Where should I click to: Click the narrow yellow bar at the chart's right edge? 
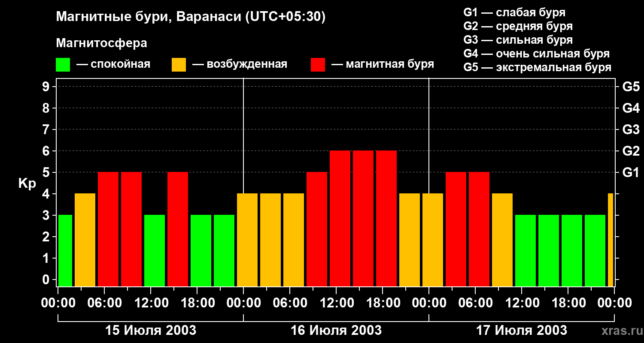tap(611, 240)
